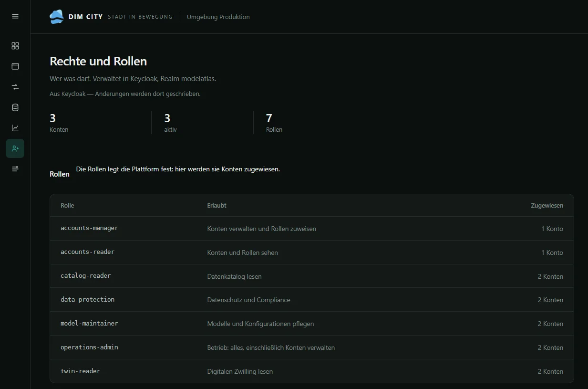Select the window panel icon in the sidebar
Screen dimensions: 588x389
(15, 66)
